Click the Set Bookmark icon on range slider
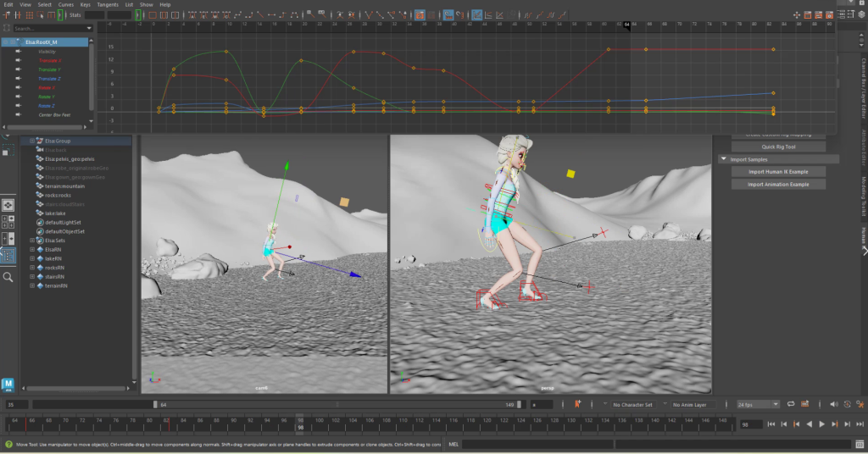 577,404
